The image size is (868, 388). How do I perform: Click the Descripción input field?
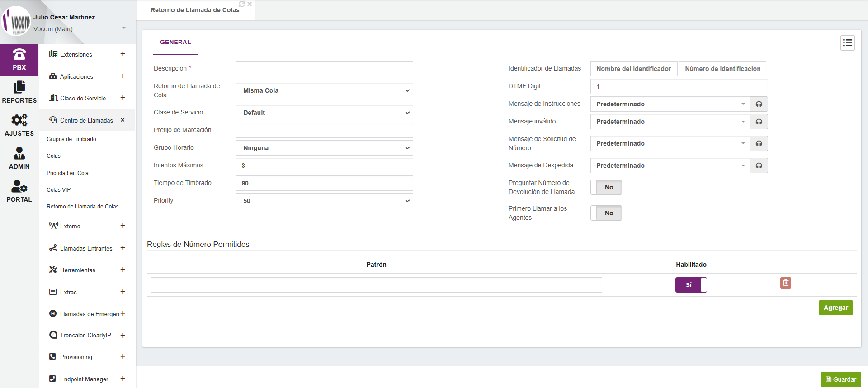click(x=324, y=69)
